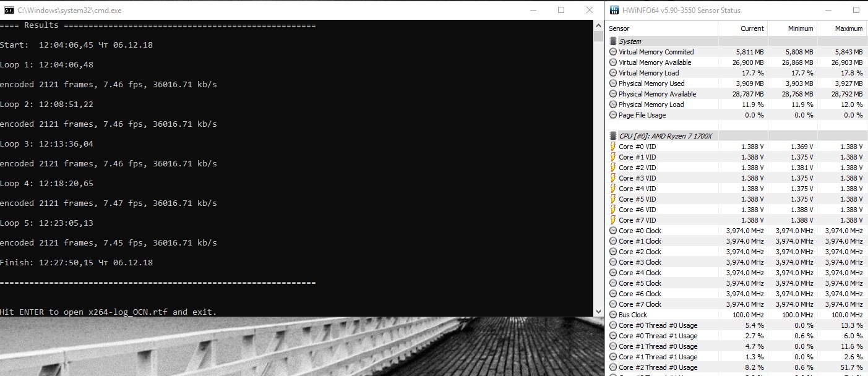This screenshot has height=376, width=868.
Task: Click the 5,811 MB current value
Action: pyautogui.click(x=750, y=52)
